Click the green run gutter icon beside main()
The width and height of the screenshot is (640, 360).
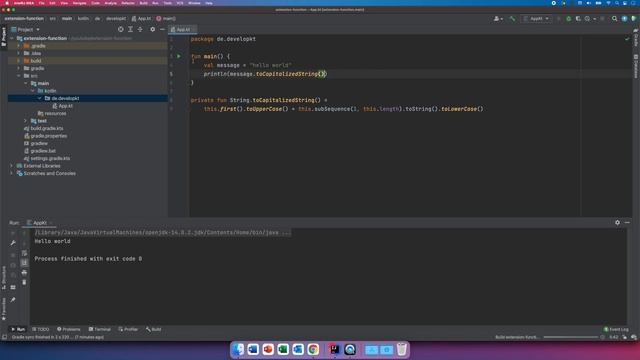pos(179,56)
